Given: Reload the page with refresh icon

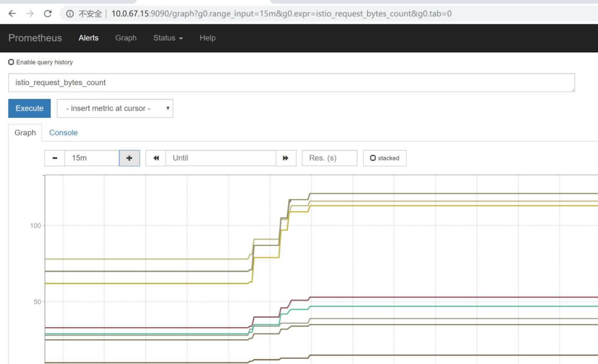Looking at the screenshot, I should (48, 13).
